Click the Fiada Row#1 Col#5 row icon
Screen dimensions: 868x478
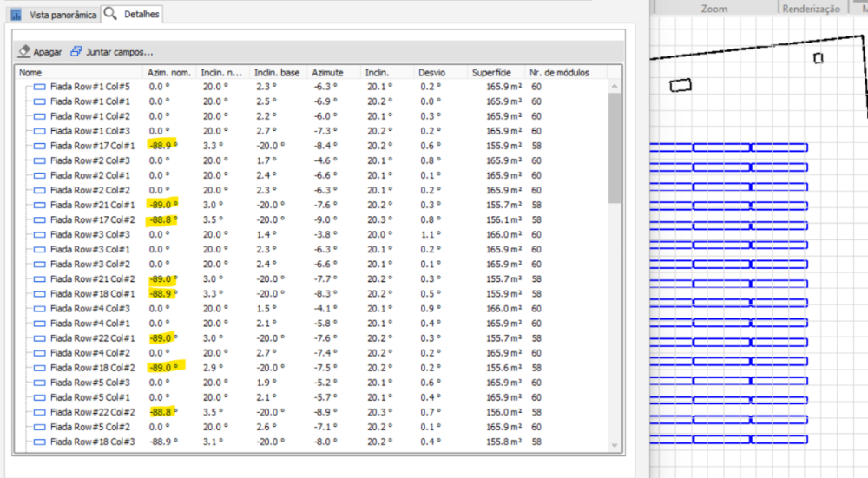click(39, 87)
